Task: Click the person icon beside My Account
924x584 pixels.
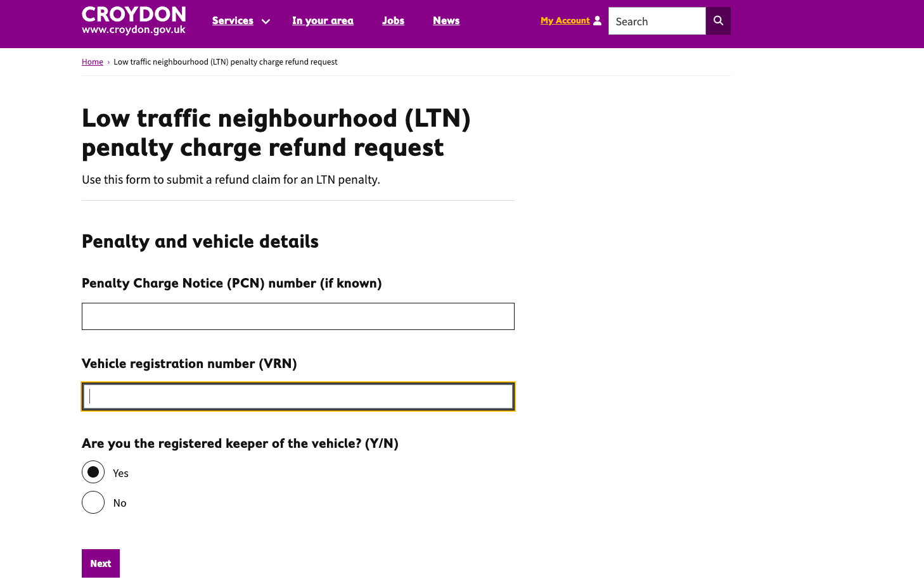Action: pyautogui.click(x=597, y=21)
